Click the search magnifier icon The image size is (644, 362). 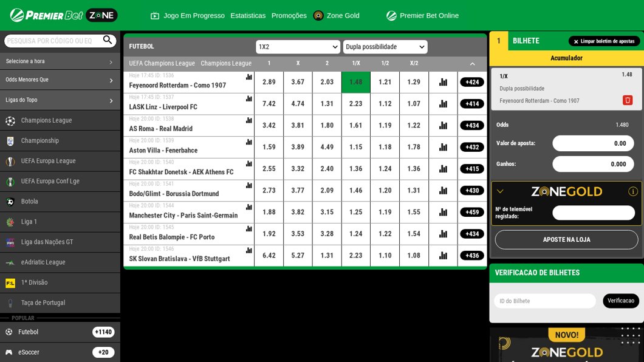tap(108, 40)
